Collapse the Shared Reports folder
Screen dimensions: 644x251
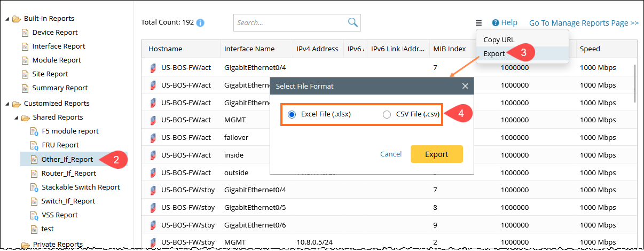point(16,117)
